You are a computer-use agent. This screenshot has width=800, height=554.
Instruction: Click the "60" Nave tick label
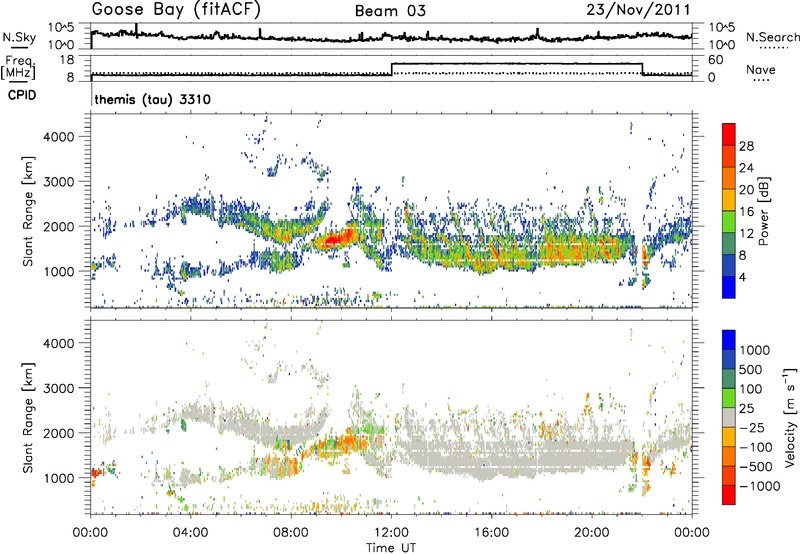pos(715,60)
